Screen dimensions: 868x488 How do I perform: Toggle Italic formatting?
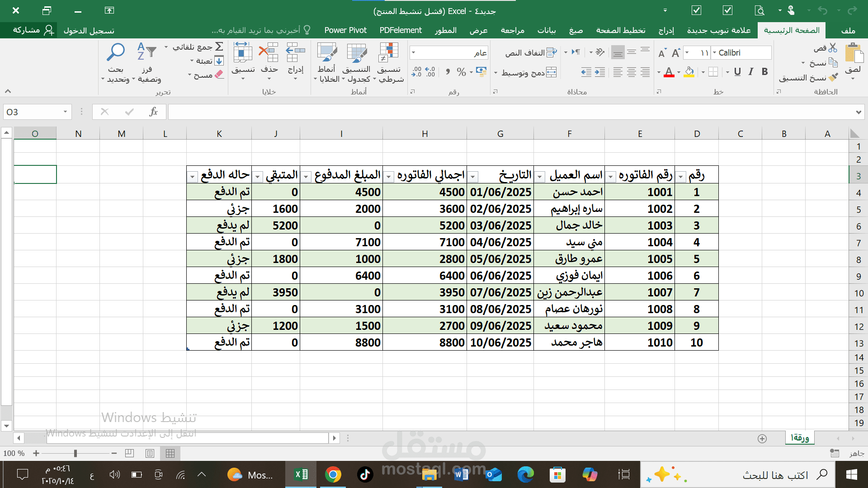751,72
